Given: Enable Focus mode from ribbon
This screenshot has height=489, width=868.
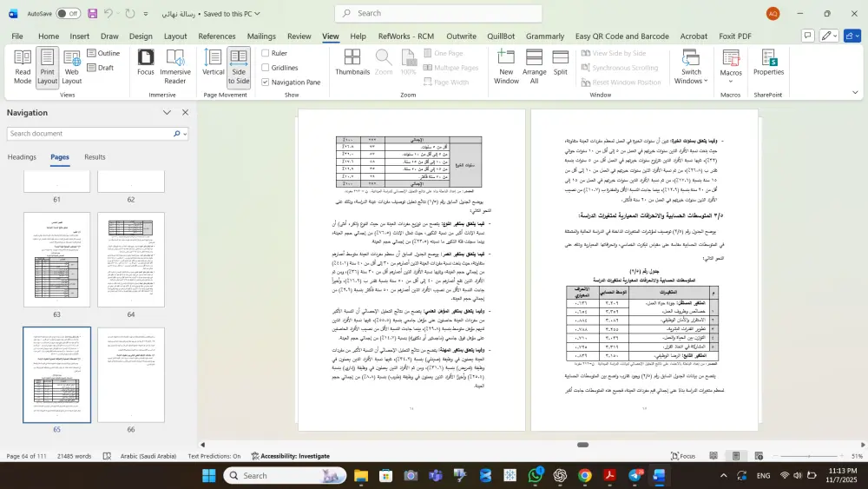Looking at the screenshot, I should [146, 62].
